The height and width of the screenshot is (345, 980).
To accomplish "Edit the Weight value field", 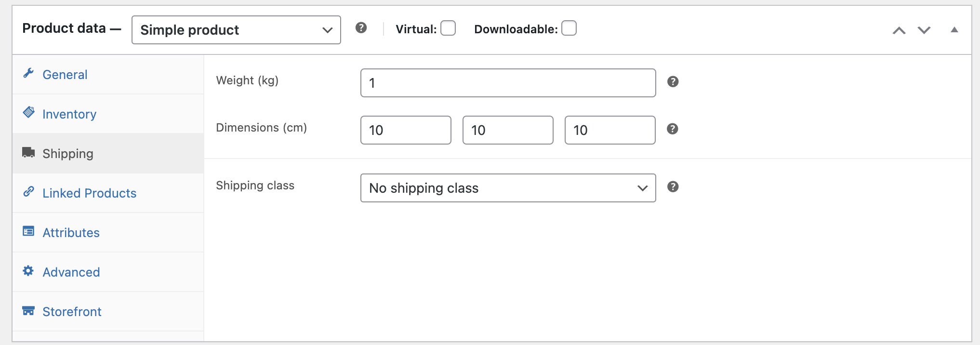I will click(x=507, y=82).
